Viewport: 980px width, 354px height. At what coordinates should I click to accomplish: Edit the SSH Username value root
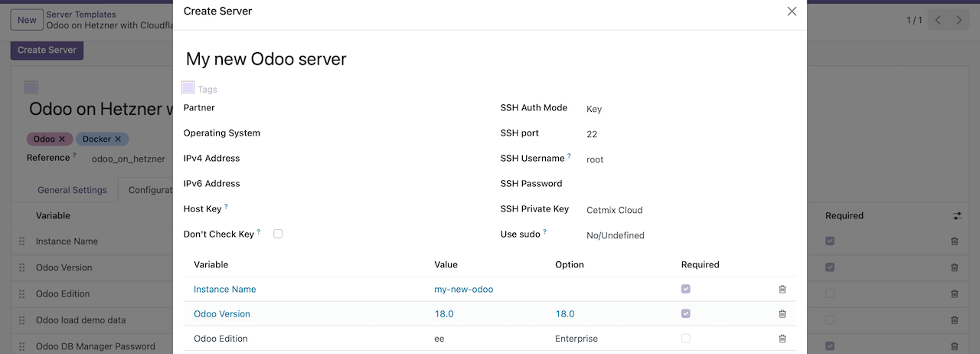[689, 159]
